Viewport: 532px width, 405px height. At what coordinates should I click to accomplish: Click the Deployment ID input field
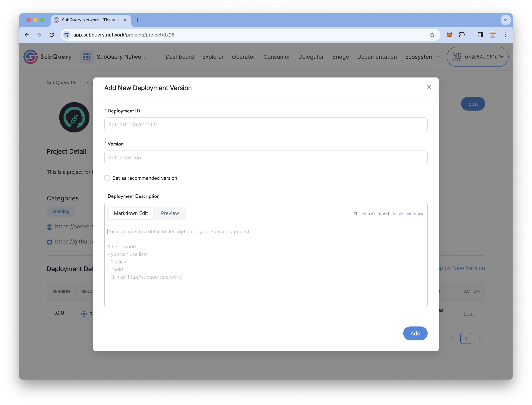click(x=266, y=124)
